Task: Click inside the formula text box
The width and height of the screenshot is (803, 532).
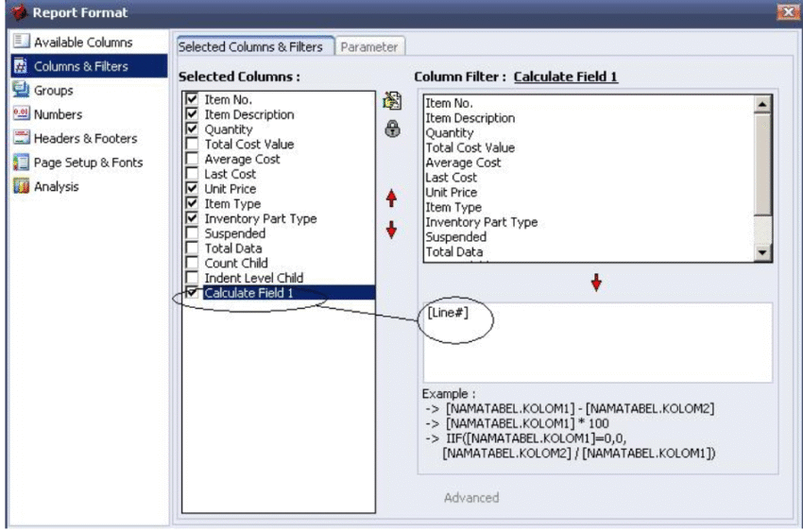Action: coord(598,342)
